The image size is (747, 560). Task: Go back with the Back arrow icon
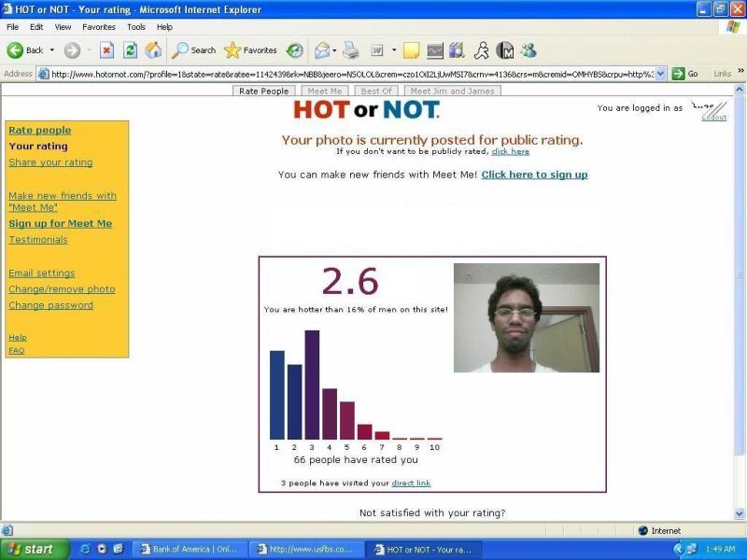pyautogui.click(x=15, y=50)
